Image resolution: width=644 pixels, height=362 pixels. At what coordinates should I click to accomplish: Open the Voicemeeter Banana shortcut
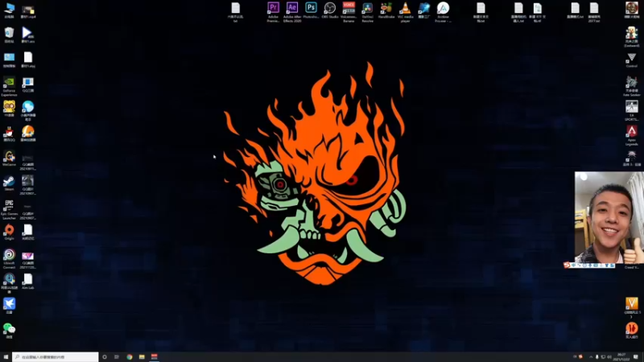[349, 12]
